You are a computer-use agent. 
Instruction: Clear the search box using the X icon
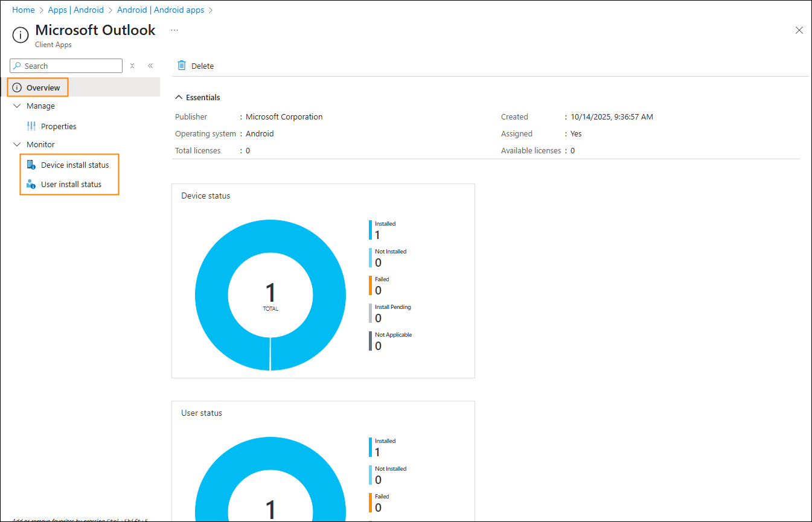(x=132, y=65)
